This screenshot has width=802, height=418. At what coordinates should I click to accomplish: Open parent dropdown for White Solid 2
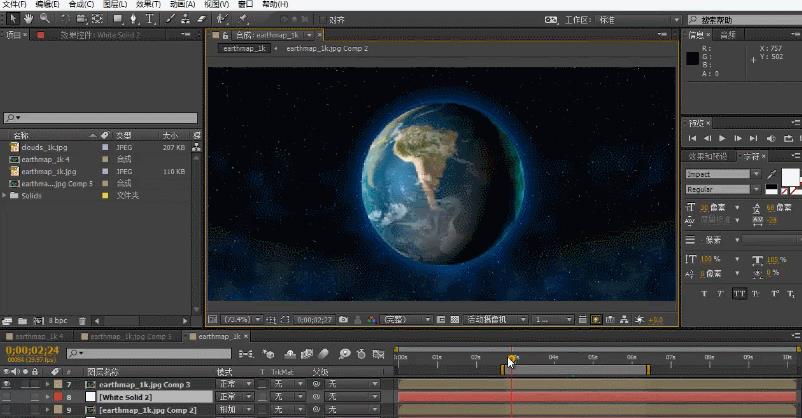(x=353, y=397)
